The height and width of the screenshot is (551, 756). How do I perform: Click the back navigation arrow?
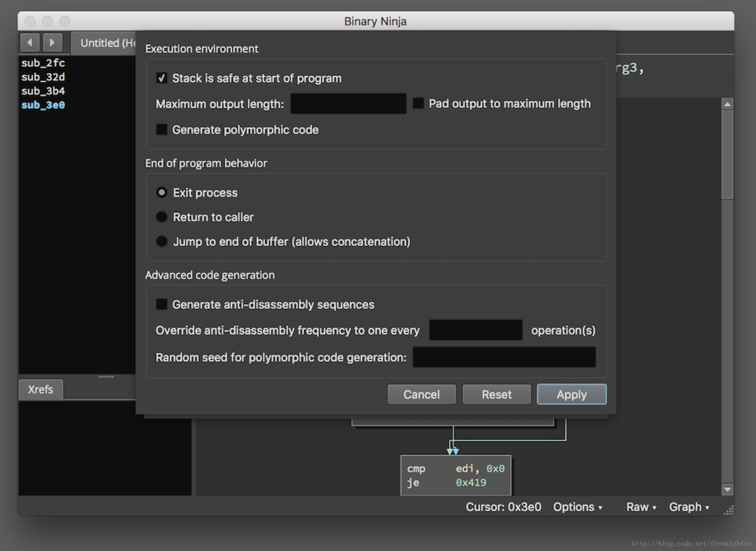[30, 43]
